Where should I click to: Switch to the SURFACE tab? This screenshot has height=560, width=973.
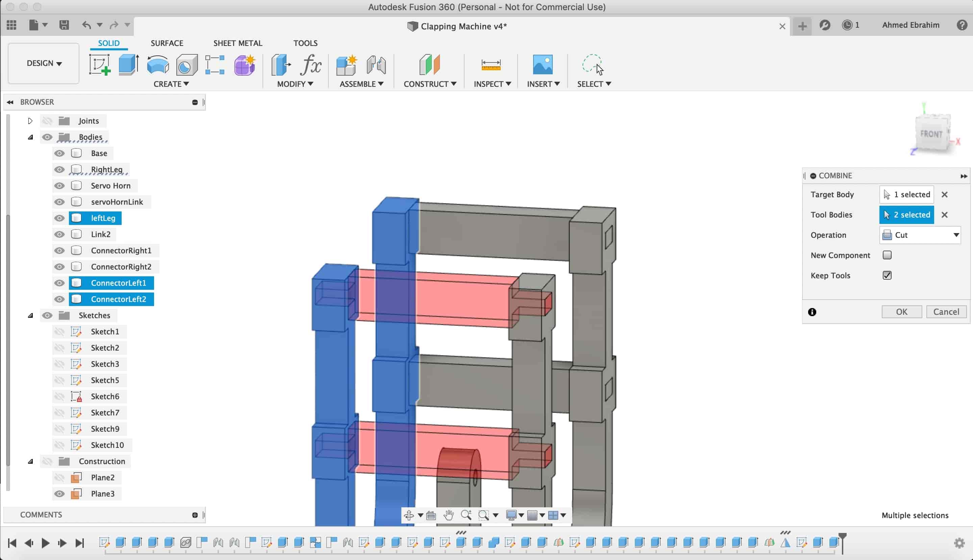167,43
